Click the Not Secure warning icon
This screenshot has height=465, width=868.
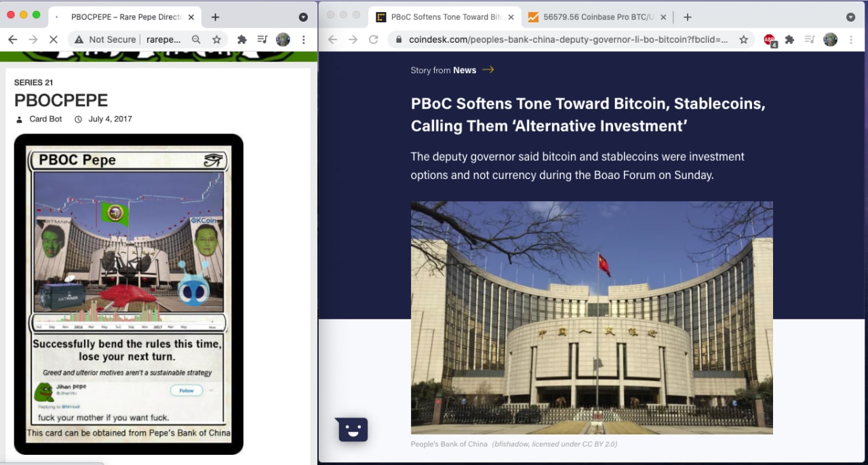[79, 39]
